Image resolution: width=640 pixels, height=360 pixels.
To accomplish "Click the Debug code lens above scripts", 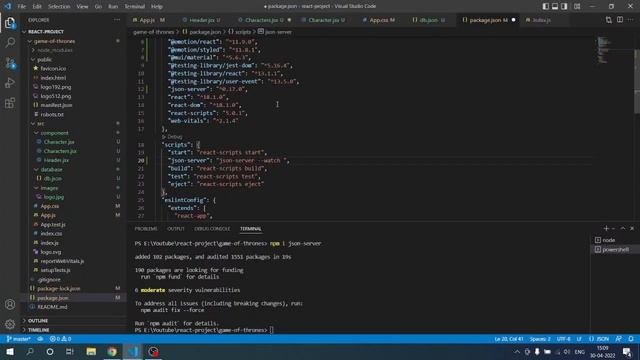I will click(174, 137).
